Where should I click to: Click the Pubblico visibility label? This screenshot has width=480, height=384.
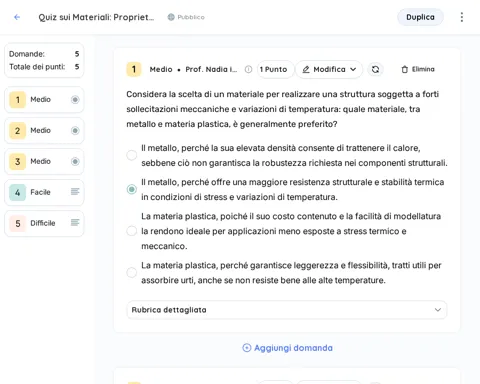click(191, 17)
